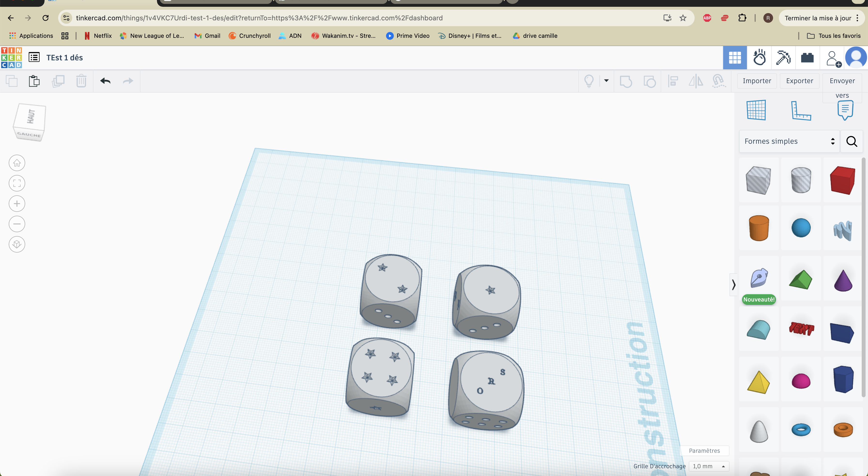
Task: Open the Formes simples shape category dropdown
Action: click(789, 141)
